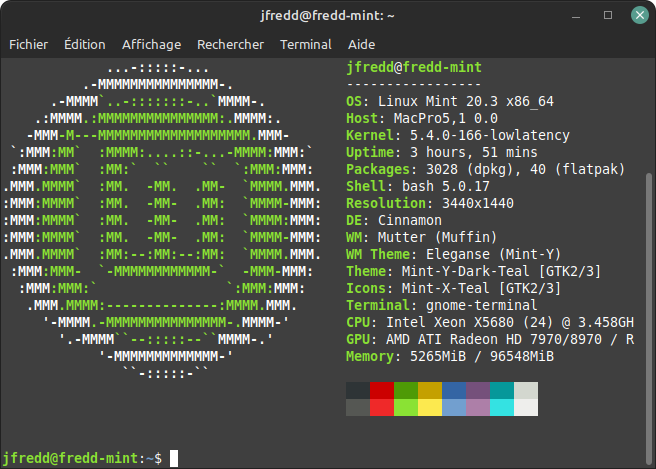
Task: Click the Terminal gnome-terminal line
Action: 442,305
